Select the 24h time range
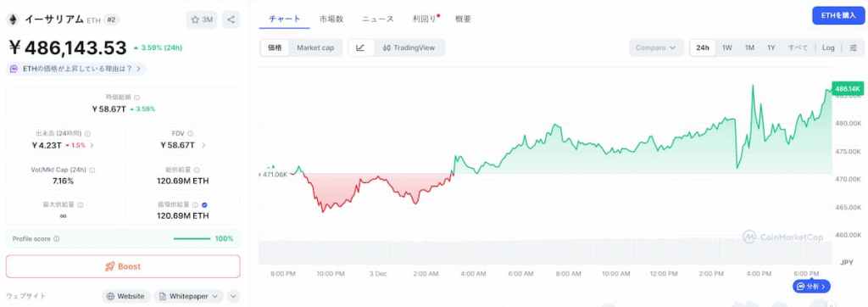This screenshot has height=307, width=868. [x=703, y=47]
